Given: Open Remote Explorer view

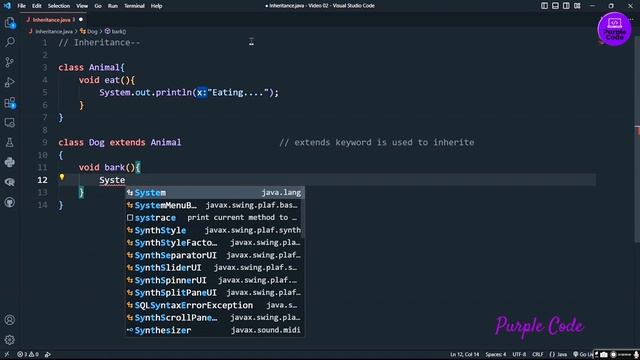Looking at the screenshot, I should click(10, 122).
